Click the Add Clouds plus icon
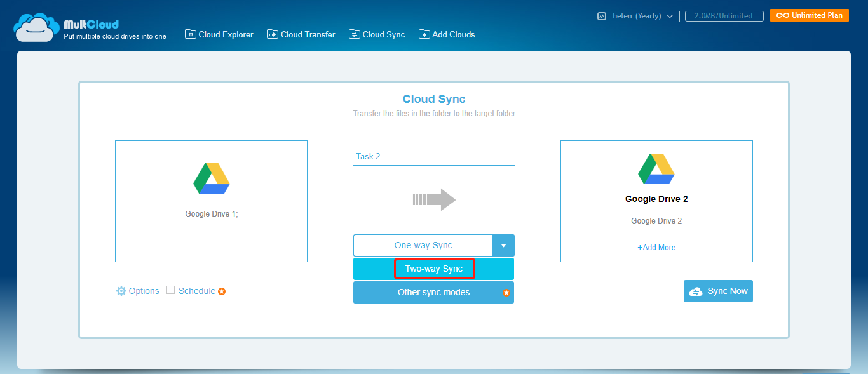Viewport: 868px width, 374px height. [424, 34]
